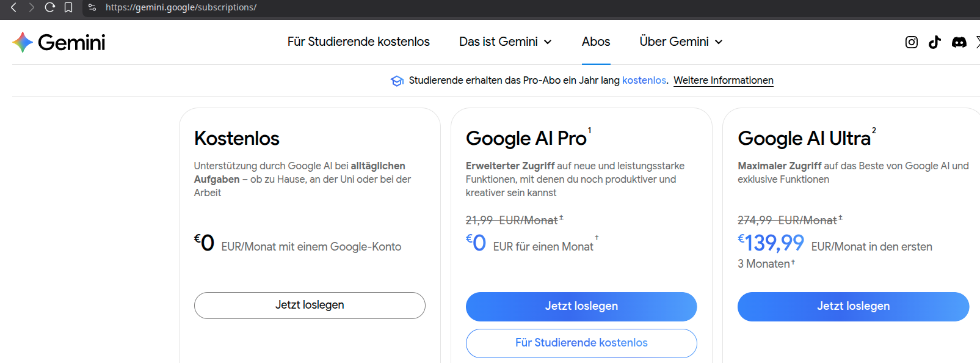Open TikTok social icon
Screen dimensions: 980x363
tap(935, 42)
